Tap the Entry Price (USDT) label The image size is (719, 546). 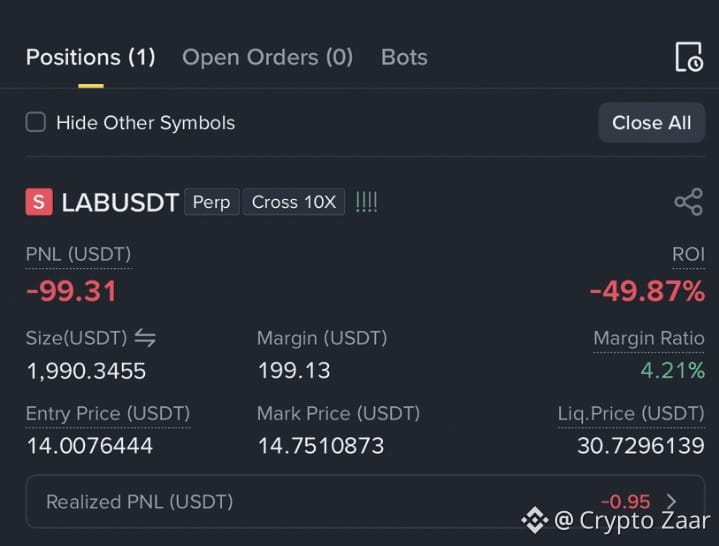tap(108, 414)
